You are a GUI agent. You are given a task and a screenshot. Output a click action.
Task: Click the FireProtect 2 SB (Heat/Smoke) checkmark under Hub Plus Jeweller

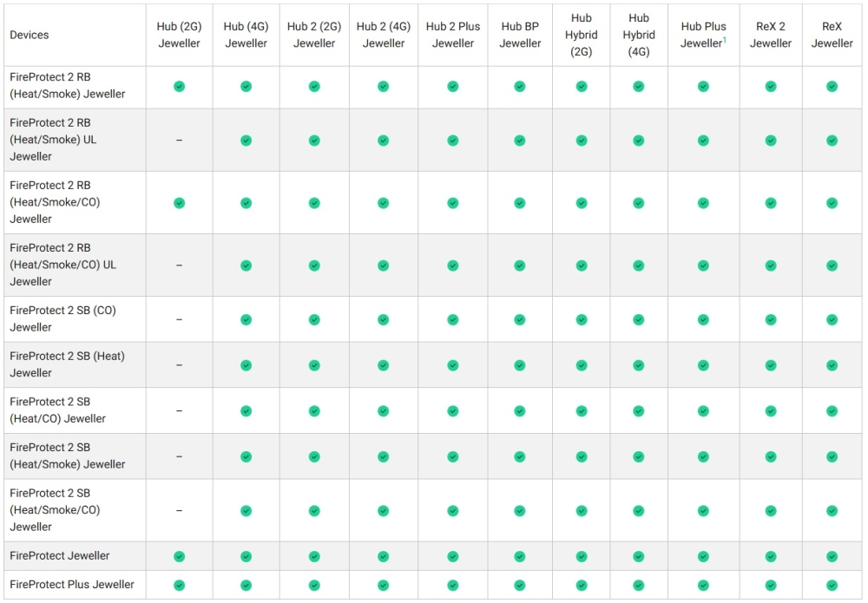tap(703, 456)
